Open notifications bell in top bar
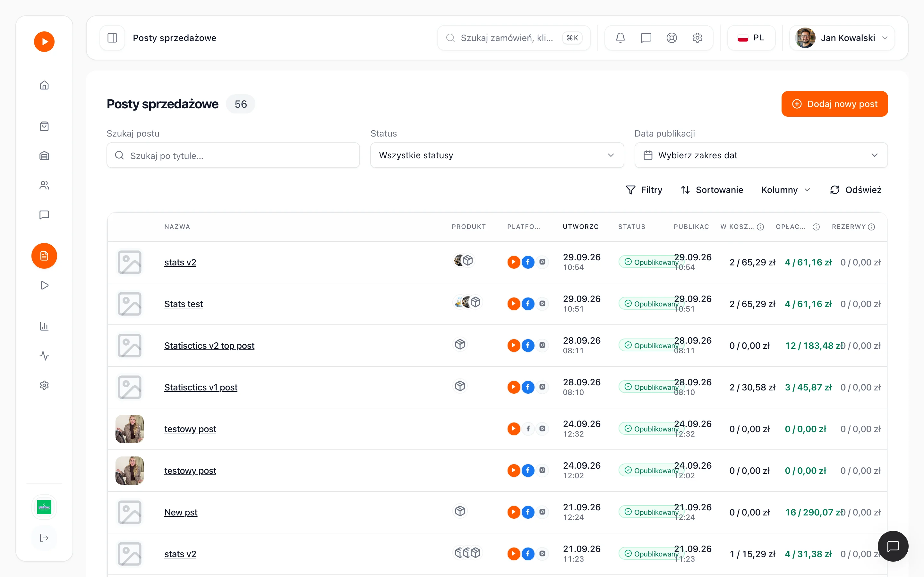The width and height of the screenshot is (924, 577). pyautogui.click(x=620, y=38)
